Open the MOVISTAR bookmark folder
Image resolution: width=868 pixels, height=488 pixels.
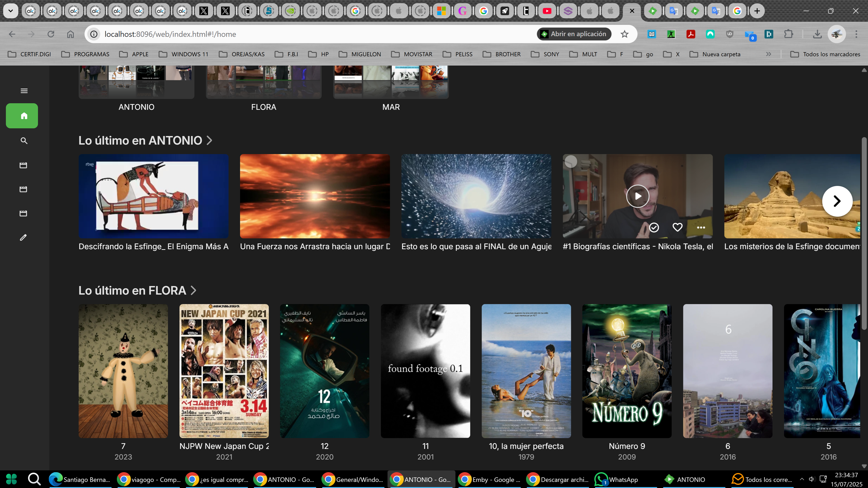[x=412, y=54]
